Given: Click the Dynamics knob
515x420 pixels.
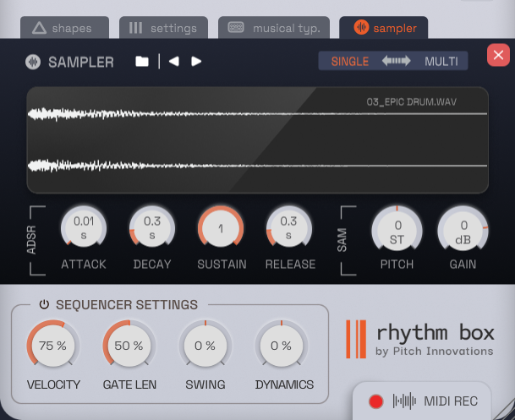Looking at the screenshot, I should (x=281, y=345).
